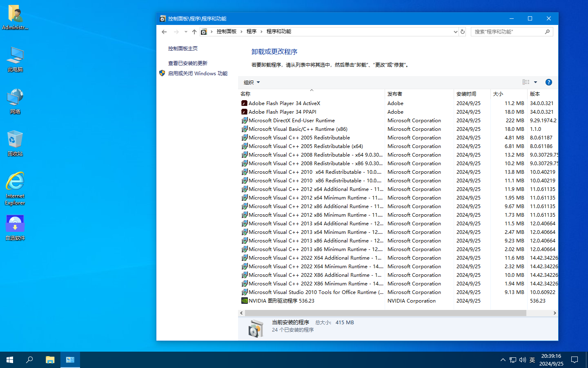Sort by 版本 column header
Image resolution: width=588 pixels, height=368 pixels.
pyautogui.click(x=543, y=94)
